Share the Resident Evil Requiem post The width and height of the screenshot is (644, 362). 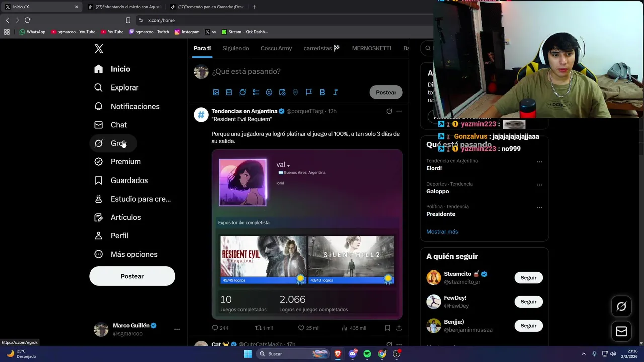click(399, 328)
